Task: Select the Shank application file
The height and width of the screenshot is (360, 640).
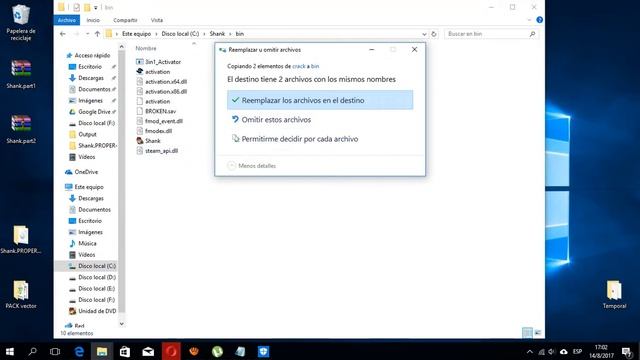Action: 149,141
